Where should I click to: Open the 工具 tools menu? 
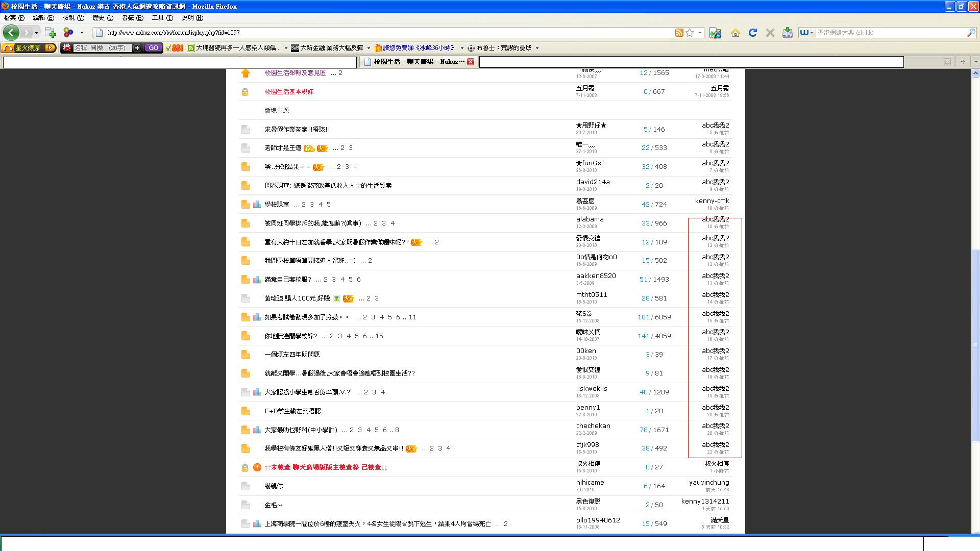tap(162, 18)
